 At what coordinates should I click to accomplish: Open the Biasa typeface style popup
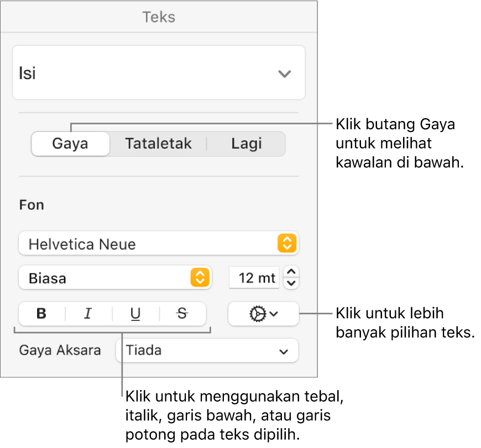click(105, 277)
